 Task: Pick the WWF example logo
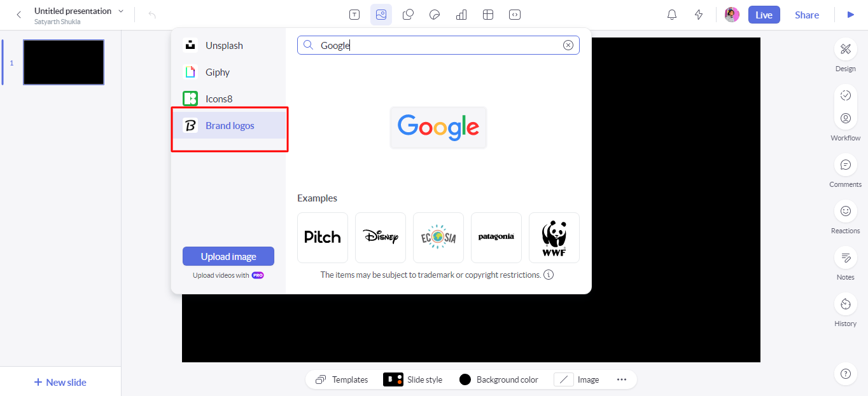click(554, 237)
